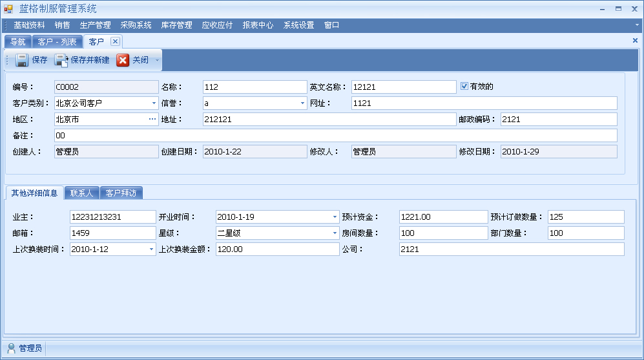Screen dimensions: 644x360
Task: Click the 修改人 field
Action: pos(404,152)
